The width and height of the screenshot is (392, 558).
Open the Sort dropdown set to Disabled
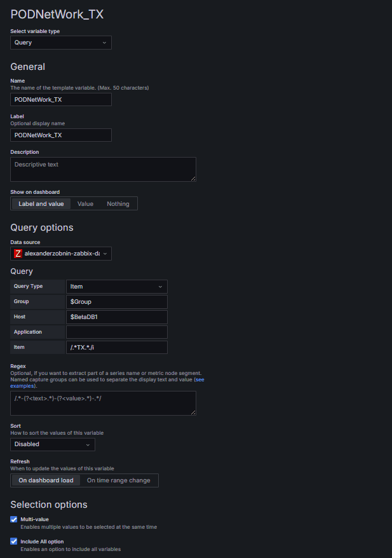pos(53,444)
